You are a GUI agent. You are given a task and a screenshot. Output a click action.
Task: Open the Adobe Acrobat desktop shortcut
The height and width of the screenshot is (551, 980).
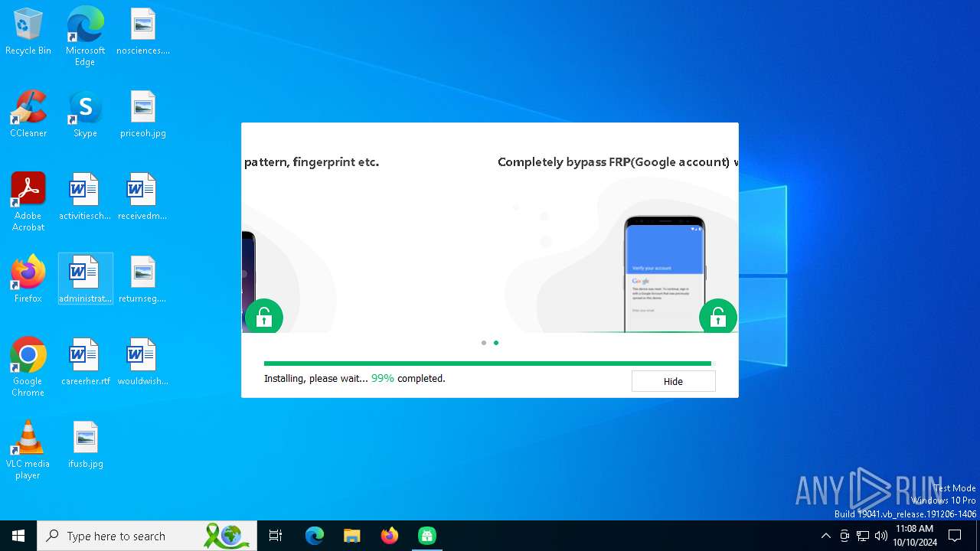coord(28,202)
